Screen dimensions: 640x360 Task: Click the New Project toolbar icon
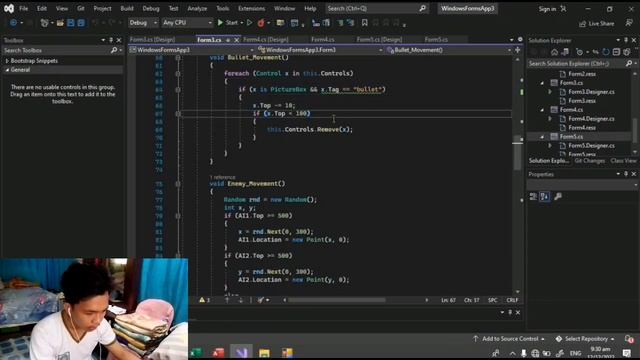point(44,23)
